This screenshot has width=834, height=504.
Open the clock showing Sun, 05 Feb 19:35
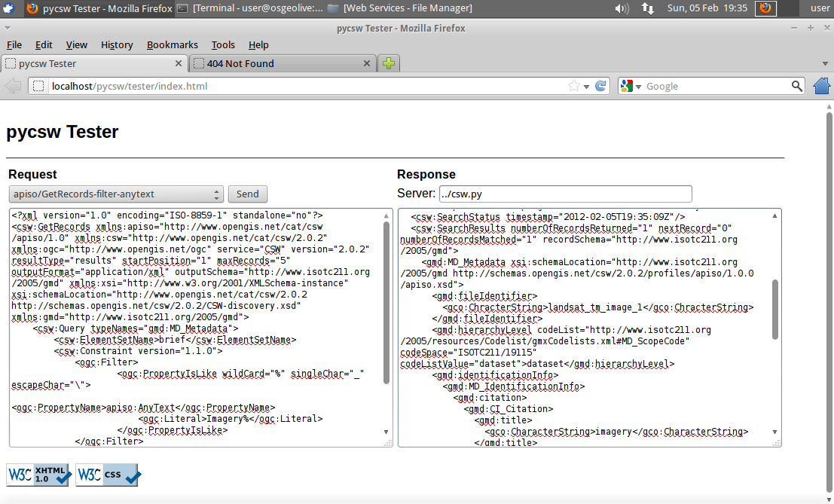[x=707, y=8]
